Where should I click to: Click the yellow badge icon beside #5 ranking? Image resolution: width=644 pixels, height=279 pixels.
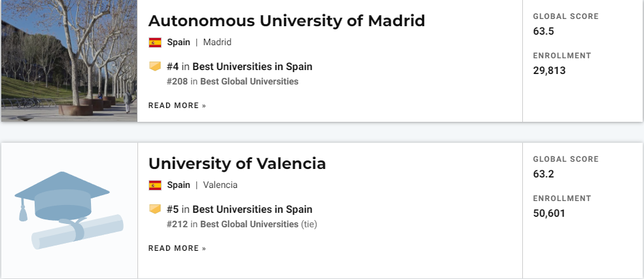[x=155, y=209]
